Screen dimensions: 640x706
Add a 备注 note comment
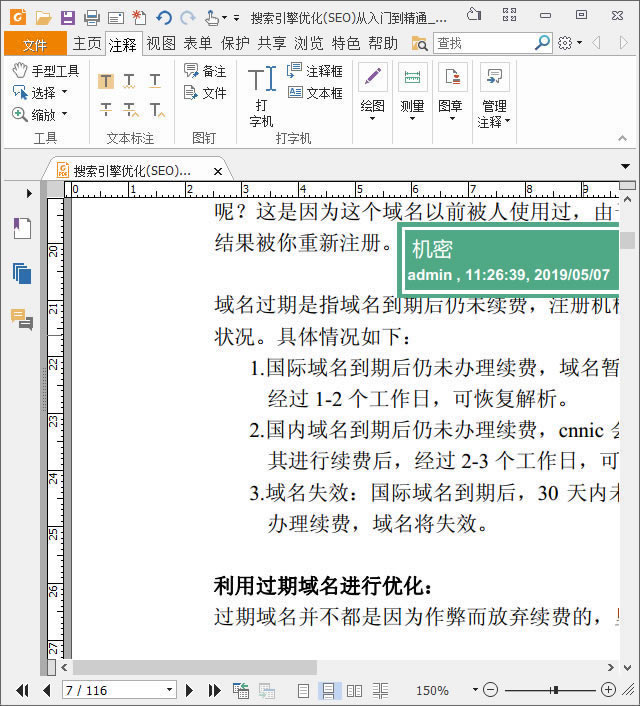205,71
